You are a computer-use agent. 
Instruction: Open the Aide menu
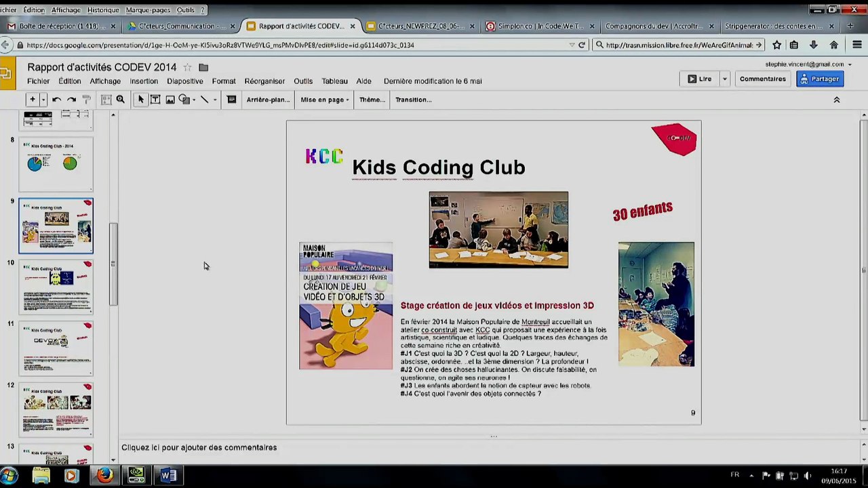pos(364,81)
